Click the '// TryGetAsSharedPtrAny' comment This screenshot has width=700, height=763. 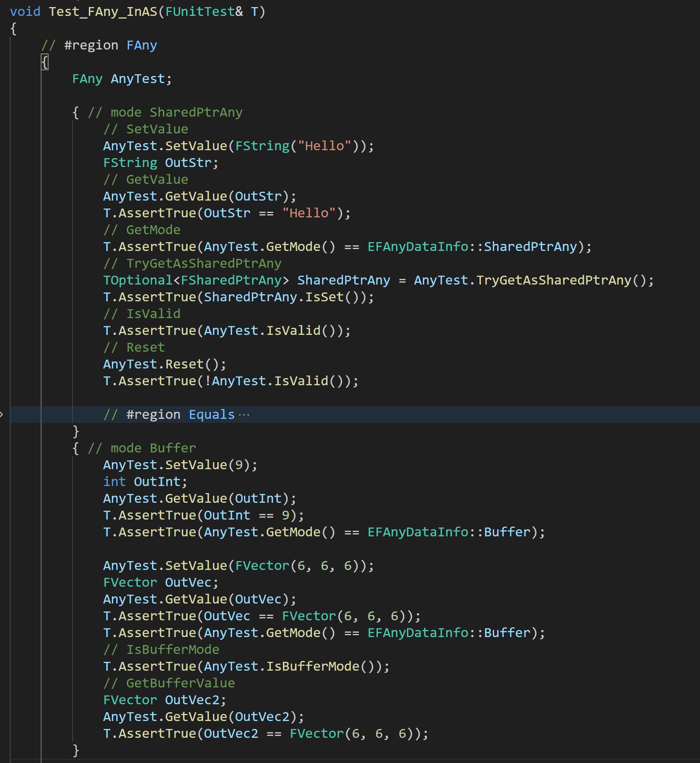(x=192, y=263)
